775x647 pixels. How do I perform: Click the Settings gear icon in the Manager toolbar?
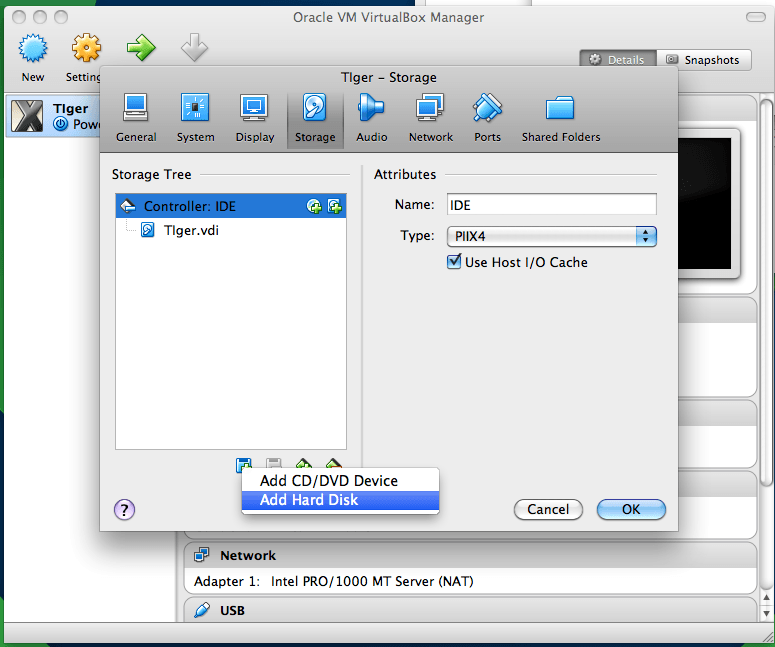pyautogui.click(x=86, y=48)
